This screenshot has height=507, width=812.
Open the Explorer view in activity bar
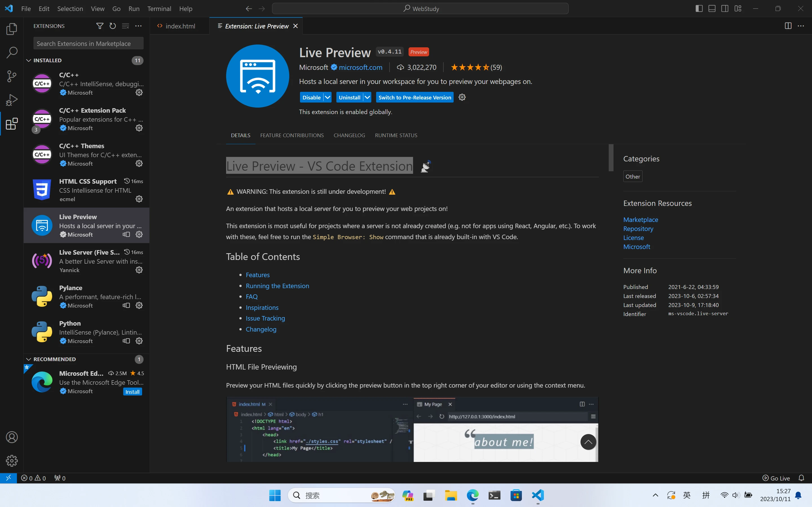pos(12,29)
